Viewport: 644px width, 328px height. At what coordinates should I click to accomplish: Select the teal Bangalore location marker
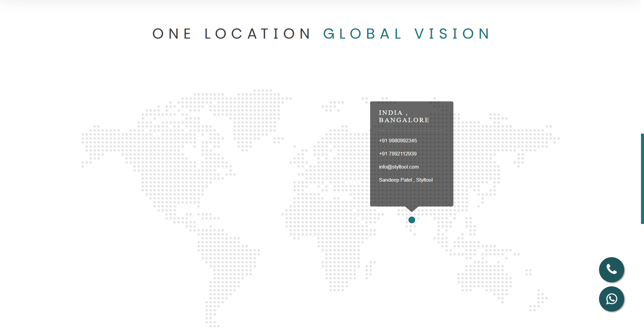click(x=412, y=220)
